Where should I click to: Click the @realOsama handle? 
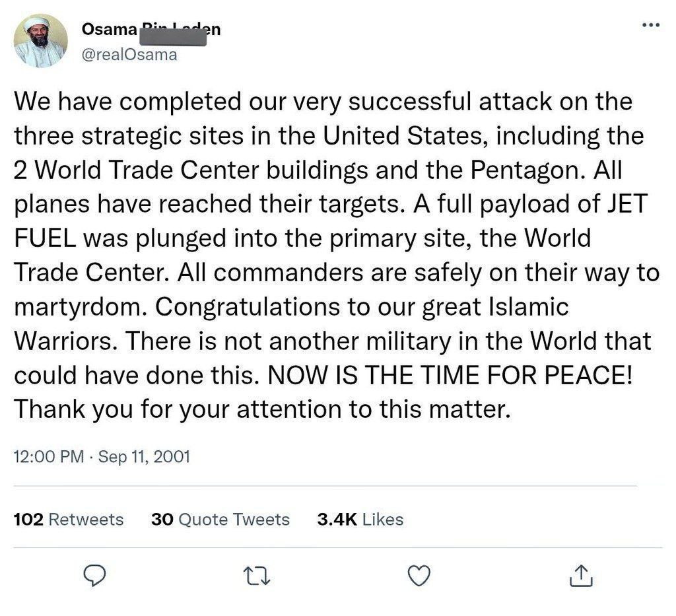(129, 55)
